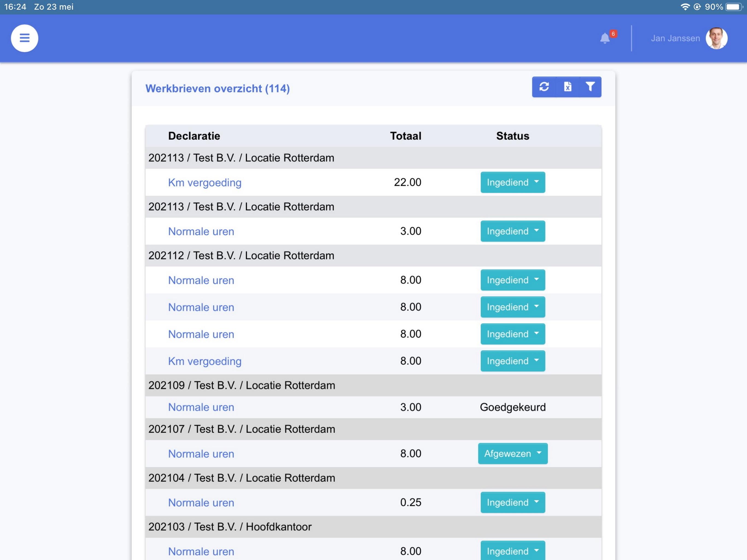Open the Km vergoeding link with total 22.00
The height and width of the screenshot is (560, 747).
click(205, 183)
